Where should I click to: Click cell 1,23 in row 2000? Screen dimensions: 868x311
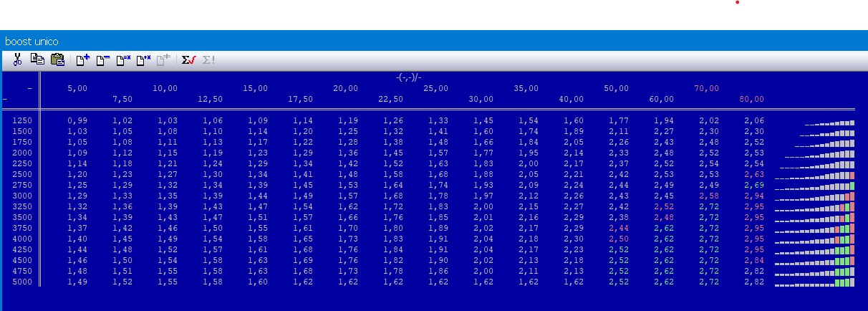(x=258, y=153)
